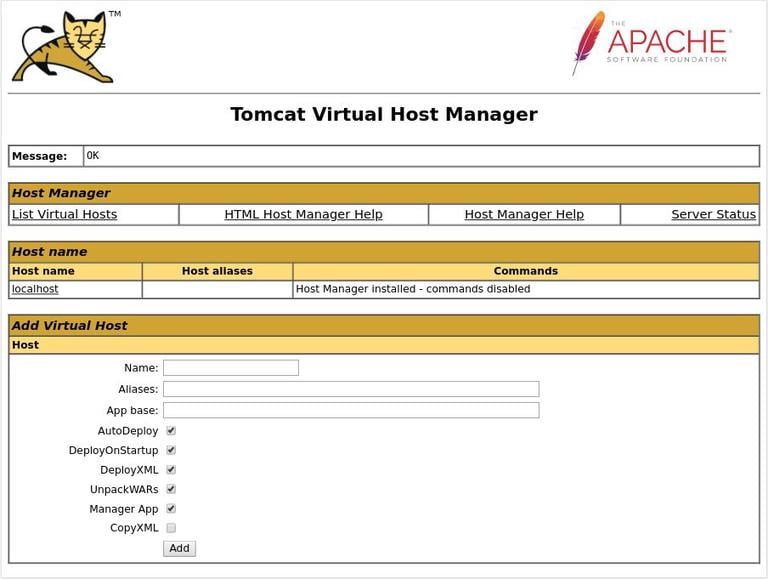Click the OK message text
768x579 pixels.
point(93,156)
